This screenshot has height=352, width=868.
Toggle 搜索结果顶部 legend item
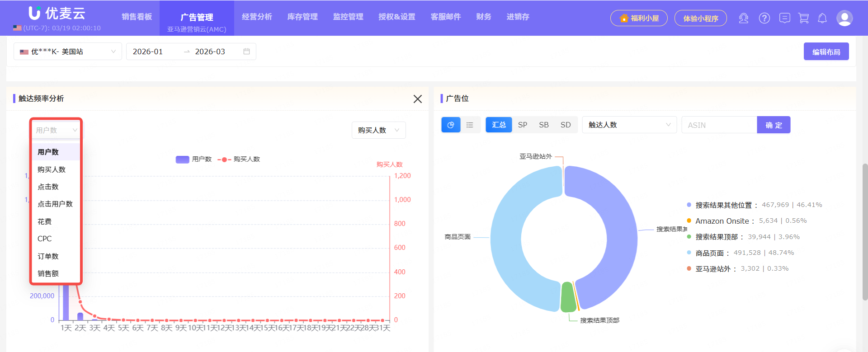point(743,237)
